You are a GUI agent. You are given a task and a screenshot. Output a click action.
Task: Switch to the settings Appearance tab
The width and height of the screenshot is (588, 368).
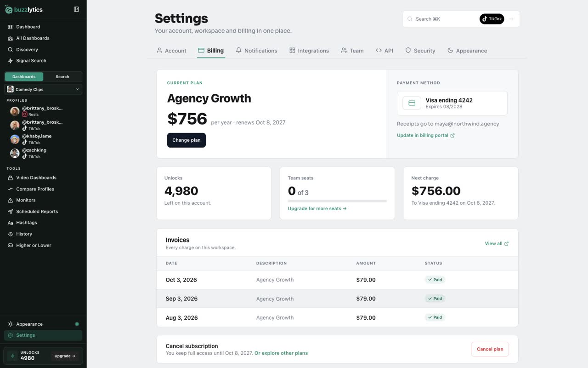(x=467, y=51)
